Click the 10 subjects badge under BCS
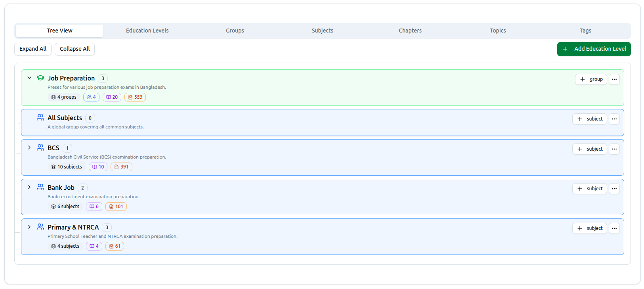 [67, 167]
